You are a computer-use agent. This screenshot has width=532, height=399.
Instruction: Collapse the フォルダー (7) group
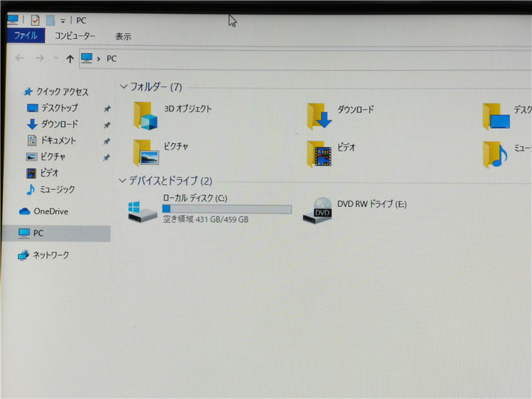click(x=123, y=87)
